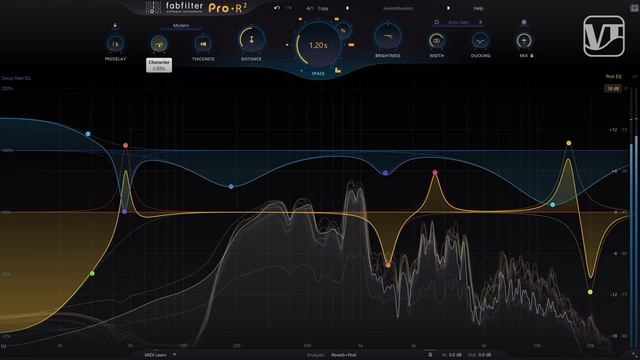Select the green Post EQ low cut node

tap(92, 273)
